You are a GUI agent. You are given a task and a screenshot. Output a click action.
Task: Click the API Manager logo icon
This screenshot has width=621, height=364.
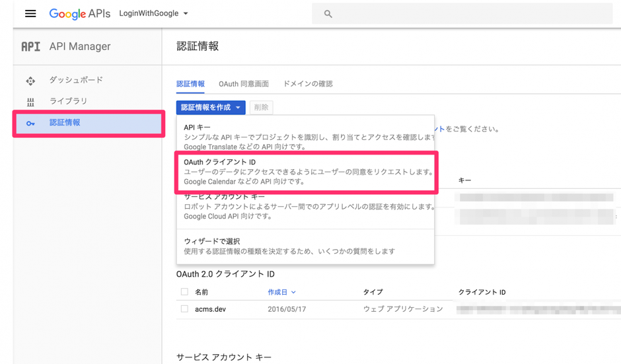pos(30,47)
